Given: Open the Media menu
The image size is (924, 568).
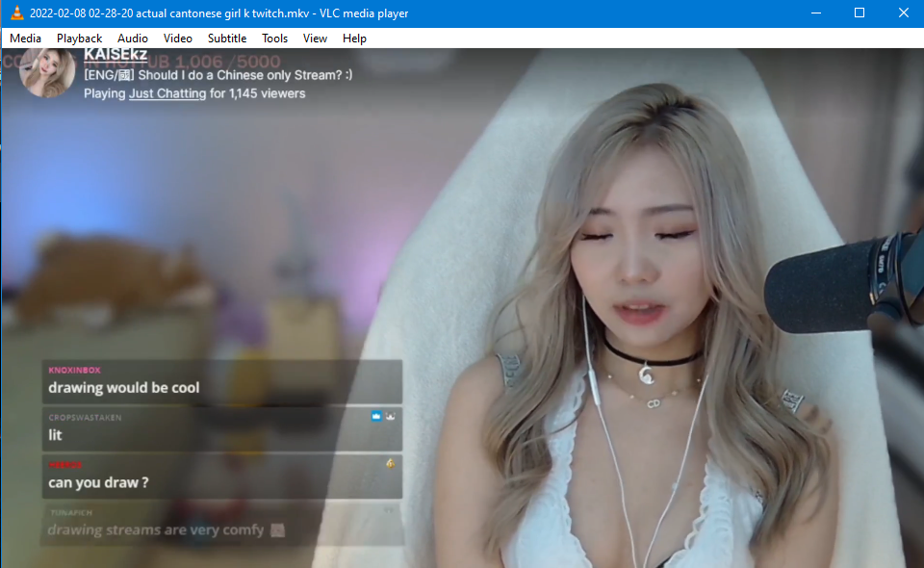Looking at the screenshot, I should (x=25, y=39).
